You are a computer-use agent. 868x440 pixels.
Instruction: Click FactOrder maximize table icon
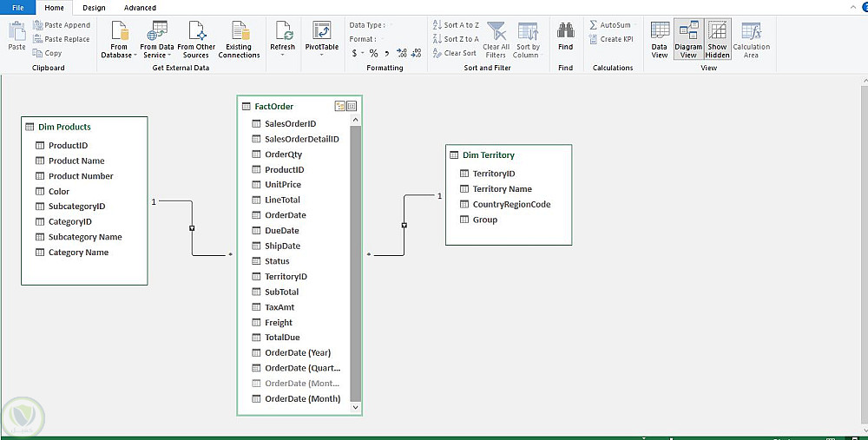tap(352, 106)
